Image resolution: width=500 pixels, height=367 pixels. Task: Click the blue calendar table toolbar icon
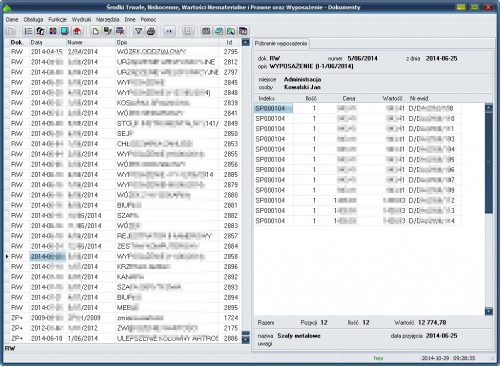(x=243, y=31)
